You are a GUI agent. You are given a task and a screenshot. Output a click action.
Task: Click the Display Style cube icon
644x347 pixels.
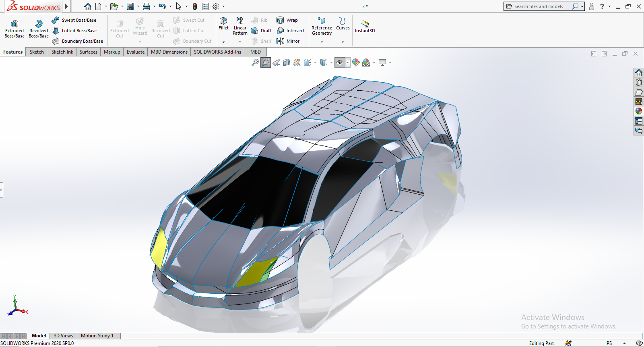pyautogui.click(x=324, y=62)
